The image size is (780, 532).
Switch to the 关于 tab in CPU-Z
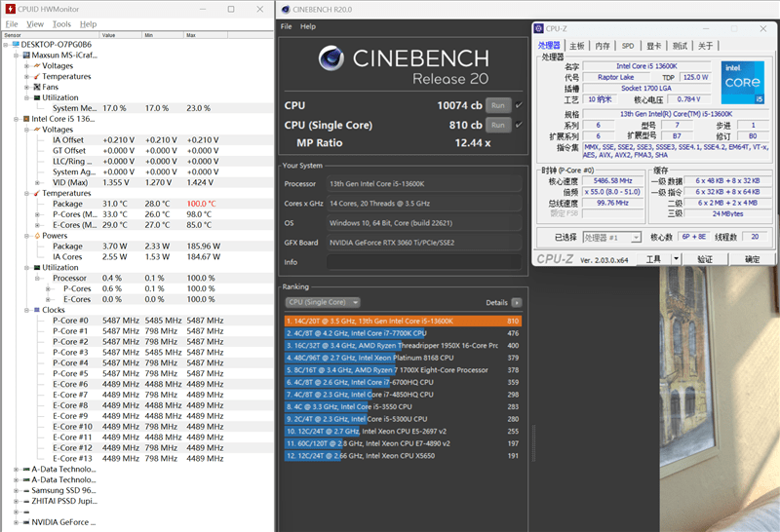coord(705,46)
